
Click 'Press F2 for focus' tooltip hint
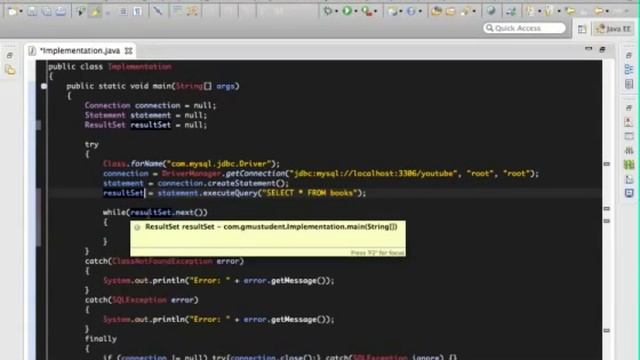[377, 253]
